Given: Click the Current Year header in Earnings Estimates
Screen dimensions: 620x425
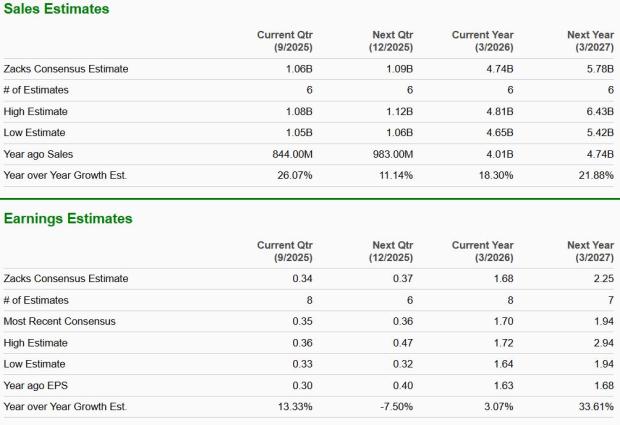Looking at the screenshot, I should pos(482,250).
